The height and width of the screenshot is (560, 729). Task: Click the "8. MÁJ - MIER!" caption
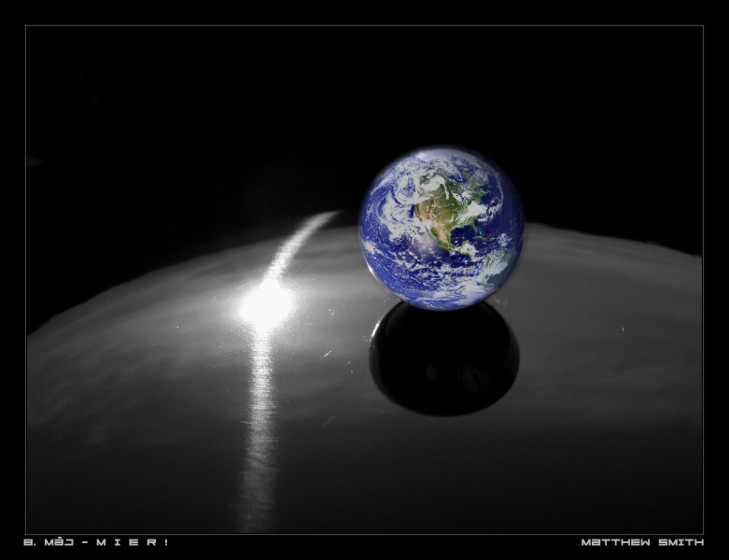point(95,542)
